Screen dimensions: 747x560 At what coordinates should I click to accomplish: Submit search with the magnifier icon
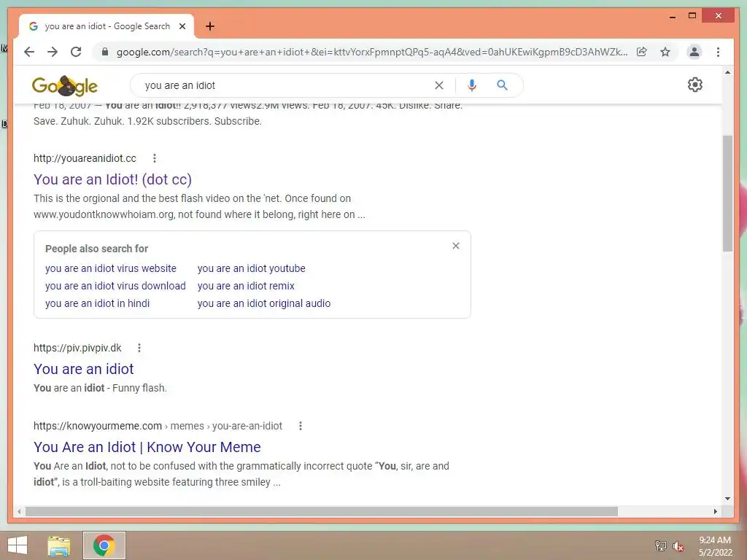pos(502,85)
